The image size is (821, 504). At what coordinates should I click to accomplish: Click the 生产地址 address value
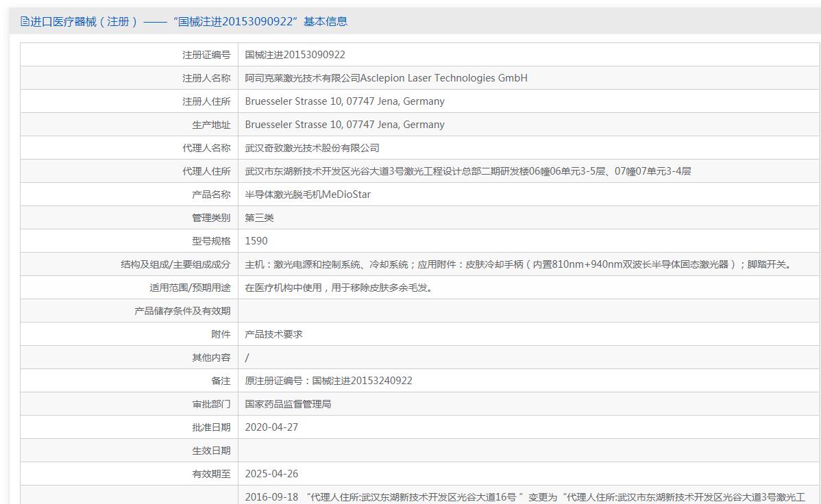click(344, 125)
